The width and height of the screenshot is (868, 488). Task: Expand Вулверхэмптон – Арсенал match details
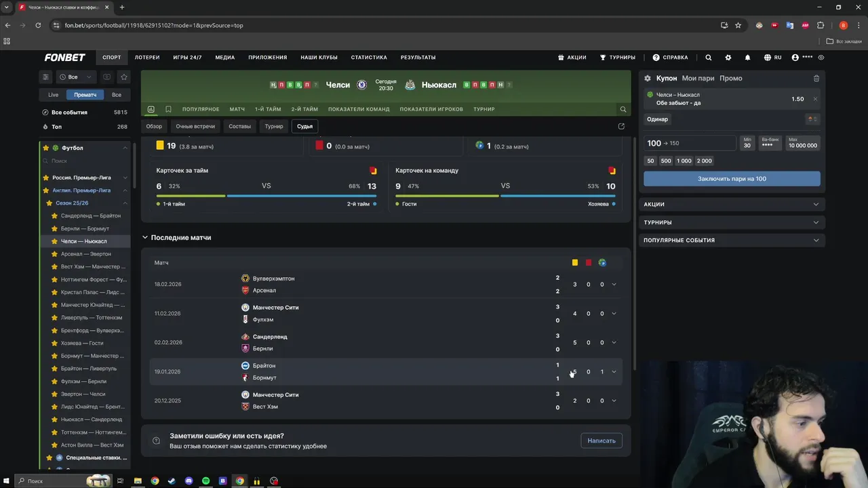coord(614,285)
